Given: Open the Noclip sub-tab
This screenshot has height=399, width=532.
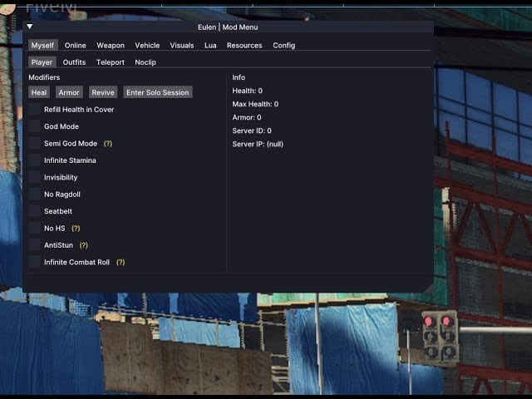Looking at the screenshot, I should click(145, 62).
